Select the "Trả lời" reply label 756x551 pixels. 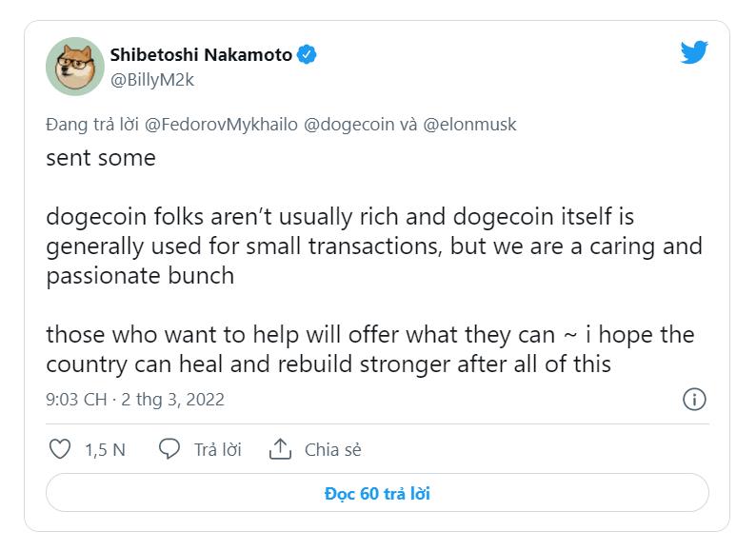(217, 450)
